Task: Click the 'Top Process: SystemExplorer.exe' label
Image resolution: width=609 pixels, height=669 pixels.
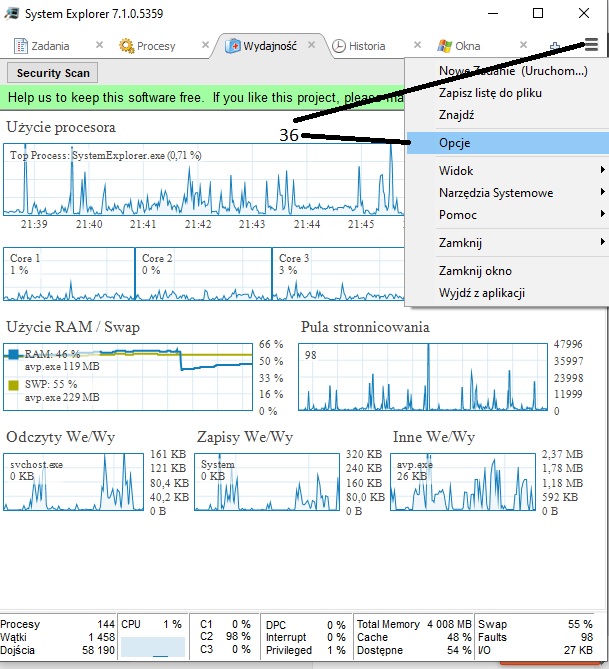Action: click(105, 155)
